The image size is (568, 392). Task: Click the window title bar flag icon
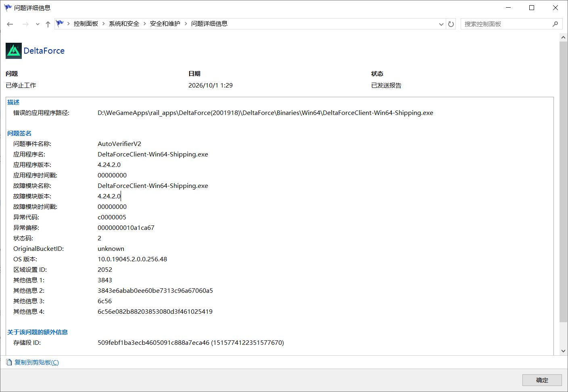tap(8, 8)
